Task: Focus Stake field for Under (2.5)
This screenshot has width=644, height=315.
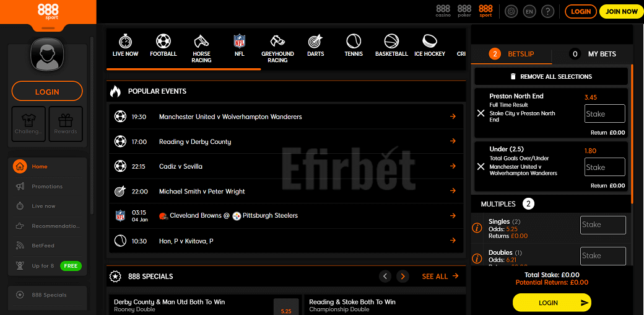Action: tap(604, 167)
